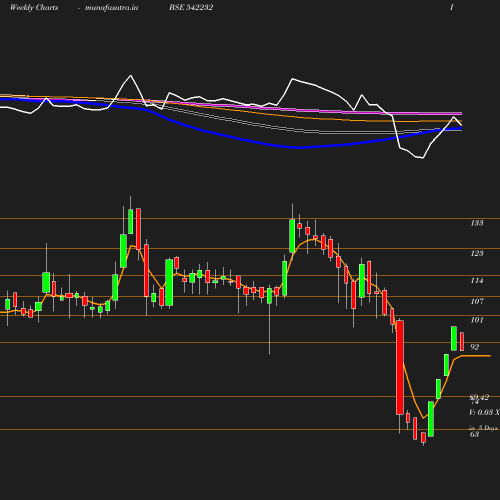Click the 107 price level label
This screenshot has width=500, height=500.
[477, 301]
